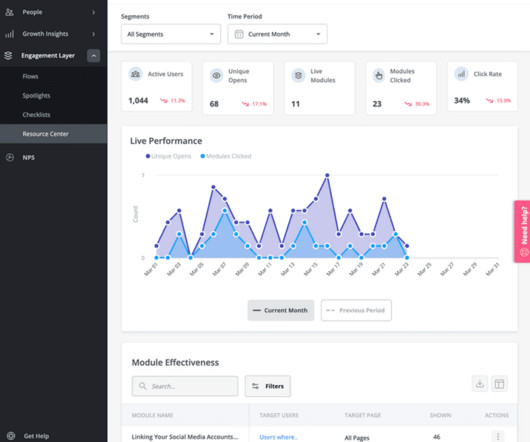Viewport: 530px width, 442px height.
Task: Click the three-dot actions icon in first row
Action: (498, 437)
